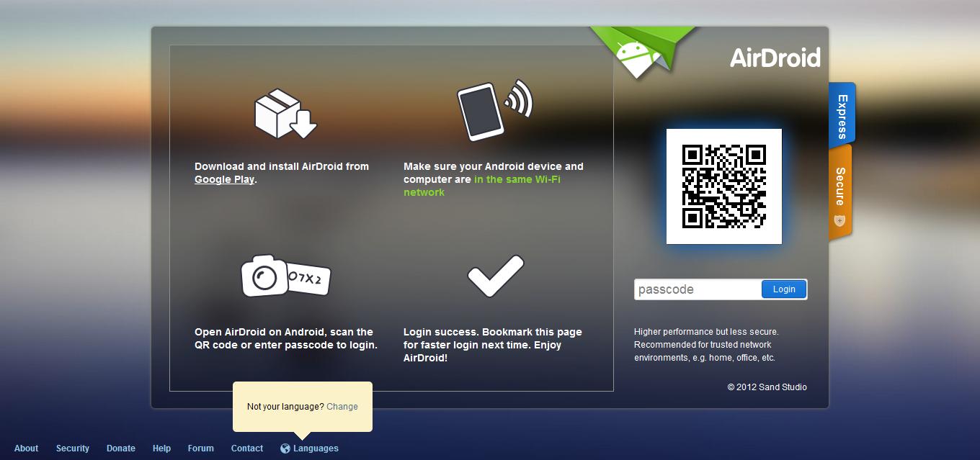Open the Donate footer link
980x460 pixels.
point(121,448)
